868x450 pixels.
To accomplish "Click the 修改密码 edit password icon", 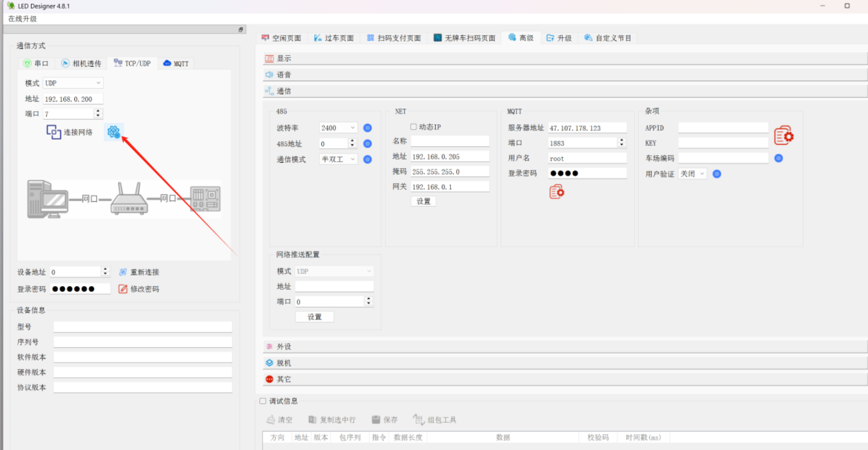I will point(123,289).
